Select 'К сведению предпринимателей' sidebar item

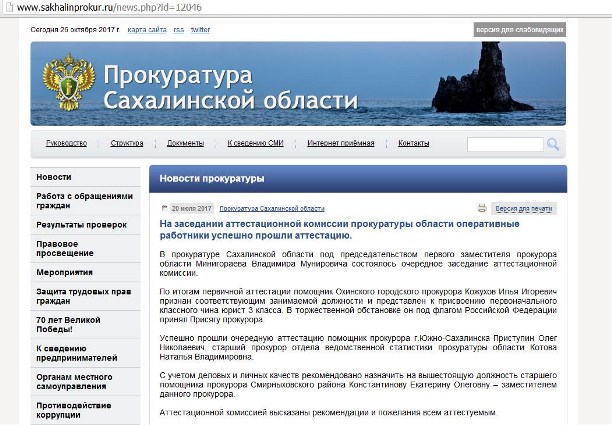pyautogui.click(x=85, y=353)
